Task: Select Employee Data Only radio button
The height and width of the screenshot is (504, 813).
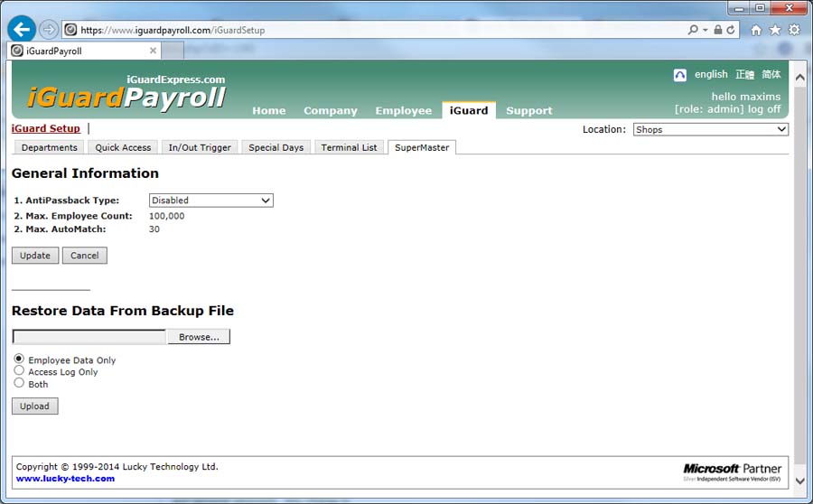Action: point(19,359)
